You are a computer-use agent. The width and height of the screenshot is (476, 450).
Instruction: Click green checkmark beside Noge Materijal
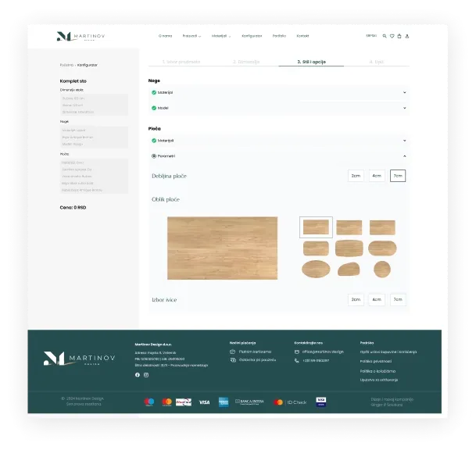tap(154, 92)
